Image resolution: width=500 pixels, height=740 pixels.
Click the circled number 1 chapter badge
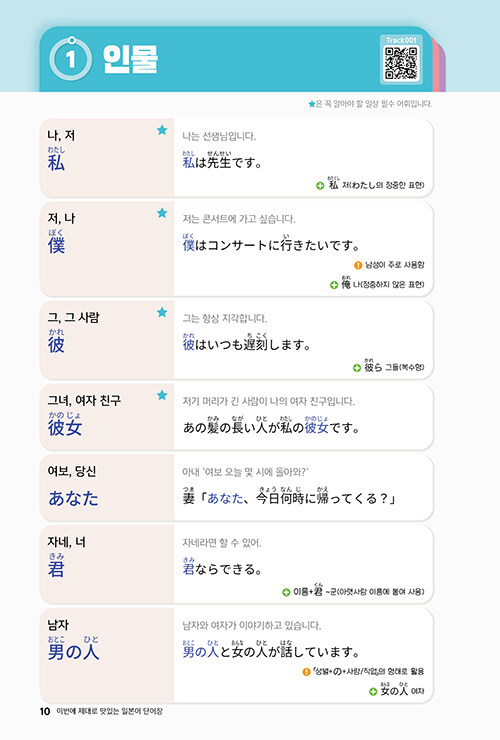(x=70, y=59)
